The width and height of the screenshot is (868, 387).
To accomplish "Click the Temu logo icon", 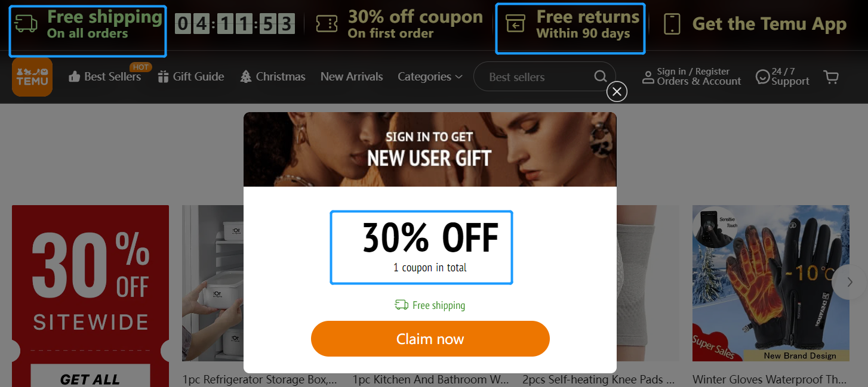I will click(32, 76).
